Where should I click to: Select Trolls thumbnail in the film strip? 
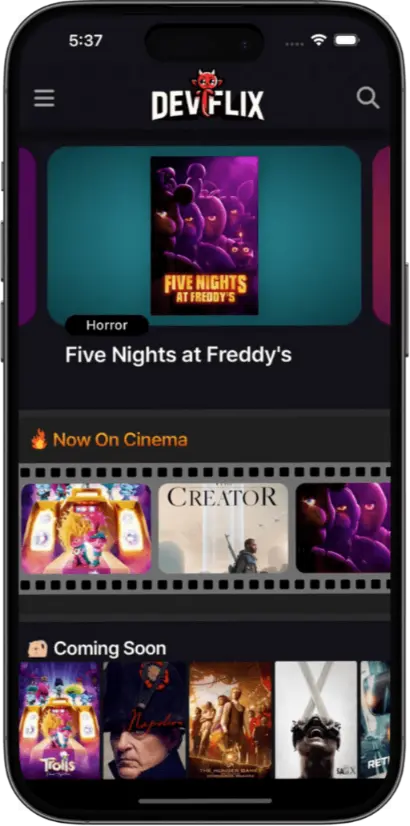86,528
